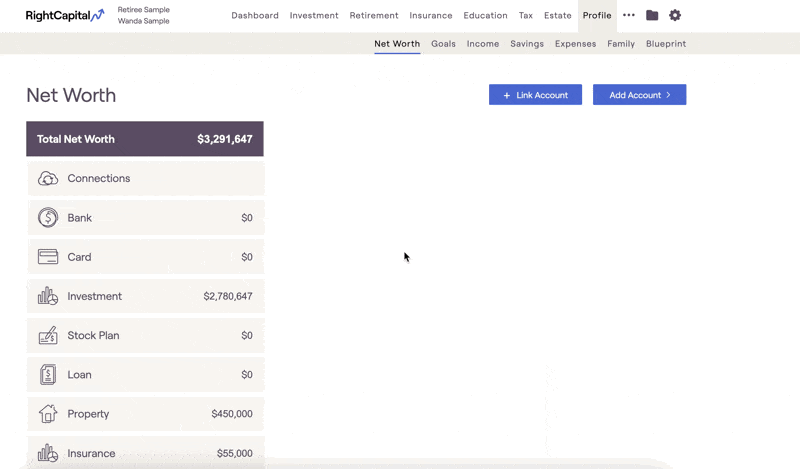Expand the Card category row

point(145,257)
